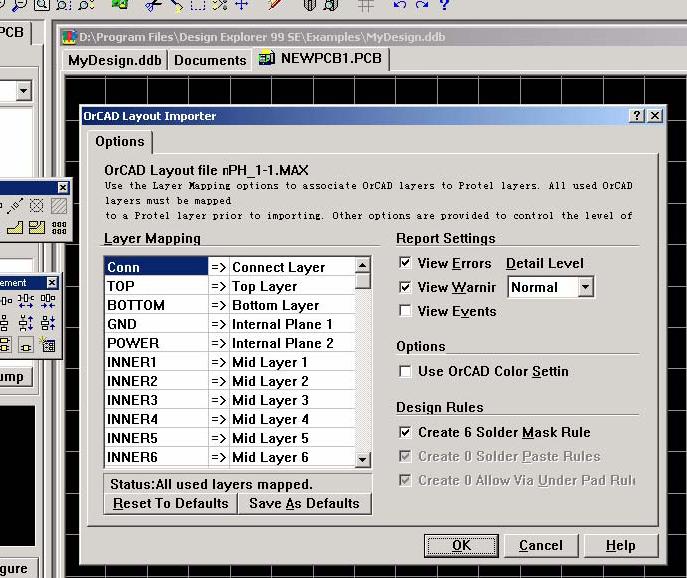Click the Mid Layer 6 mapping cell
The image size is (687, 578).
(x=292, y=457)
